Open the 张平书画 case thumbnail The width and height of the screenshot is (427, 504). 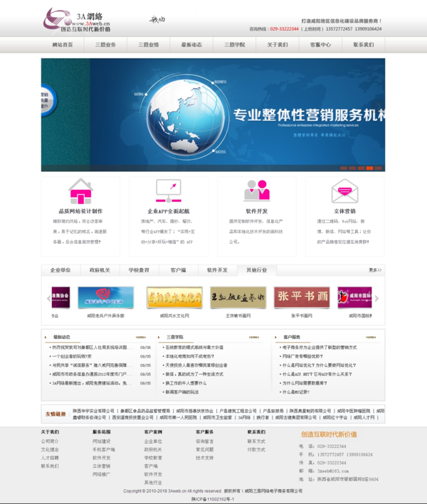[300, 297]
